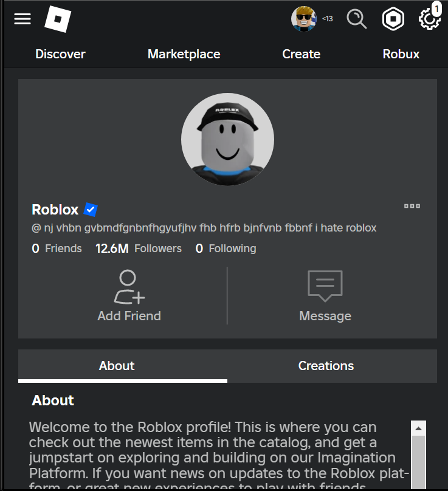Image resolution: width=448 pixels, height=491 pixels.
Task: Select the Create navigation item
Action: pyautogui.click(x=301, y=54)
